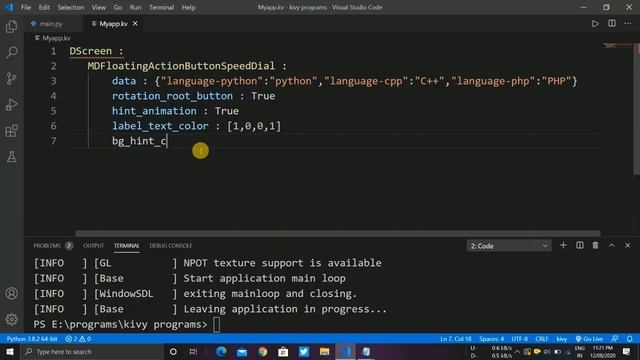Click the feedback icon in status bar
This screenshot has width=640, height=360.
pyautogui.click(x=615, y=339)
